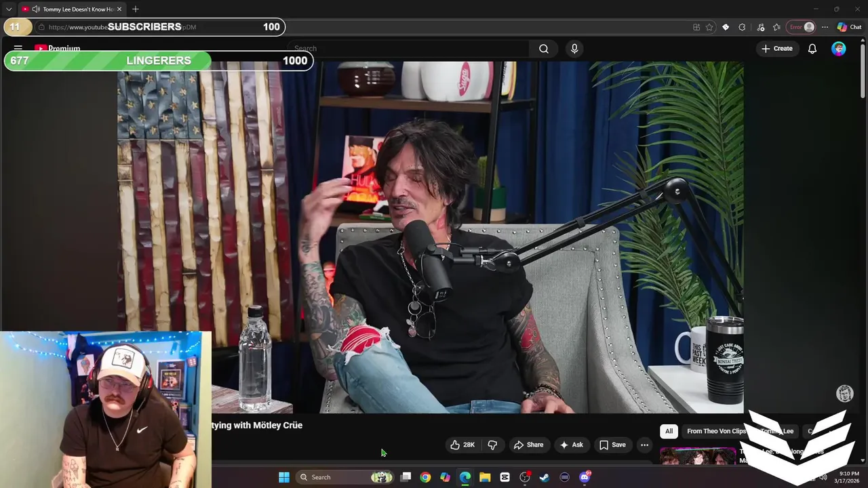Click the YouTube search magnifier button
868x488 pixels.
pyautogui.click(x=543, y=49)
